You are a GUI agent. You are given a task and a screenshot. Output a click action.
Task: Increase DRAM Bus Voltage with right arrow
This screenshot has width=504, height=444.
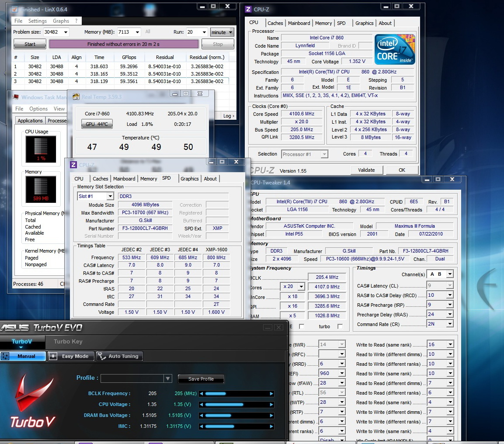(271, 416)
